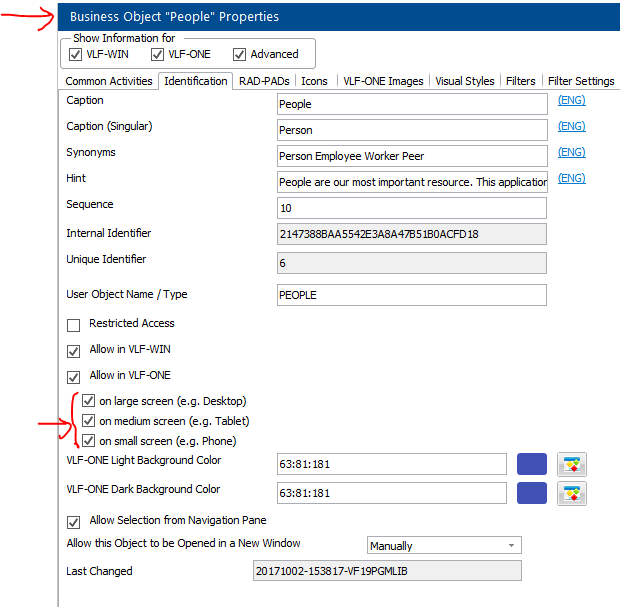Open color picker for Light Background Color
Viewport: 620px width, 607px height.
pos(571,464)
